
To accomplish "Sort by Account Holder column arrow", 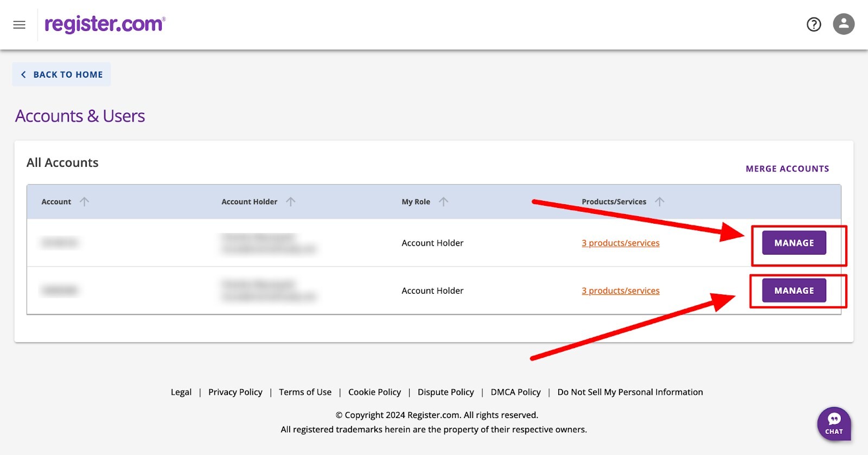I will (291, 202).
